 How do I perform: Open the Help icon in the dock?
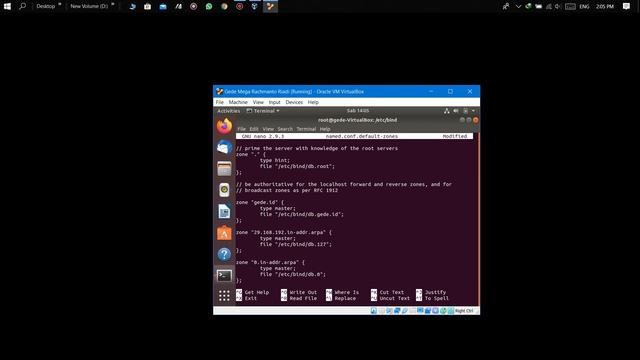pyautogui.click(x=224, y=254)
